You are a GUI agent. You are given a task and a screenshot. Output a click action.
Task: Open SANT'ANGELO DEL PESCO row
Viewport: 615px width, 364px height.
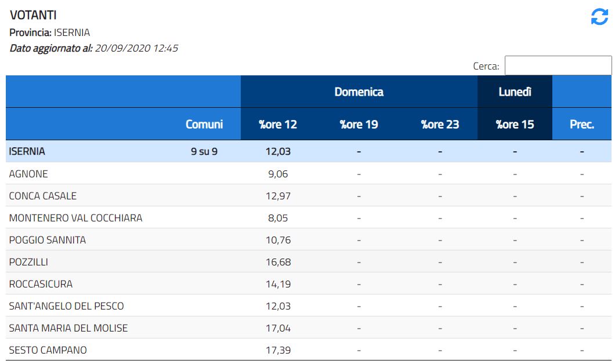(x=309, y=305)
